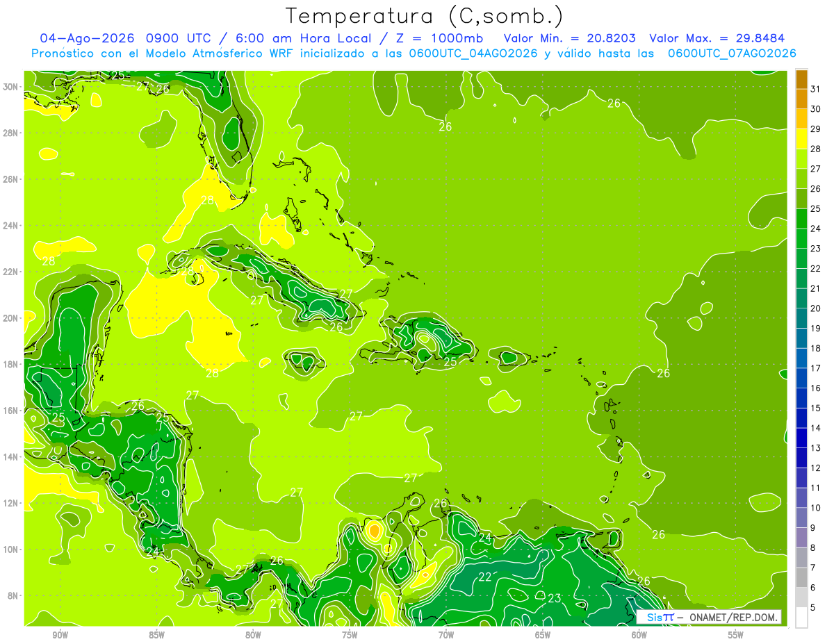
Task: Click legend label "16" on color scale
Action: [x=816, y=388]
